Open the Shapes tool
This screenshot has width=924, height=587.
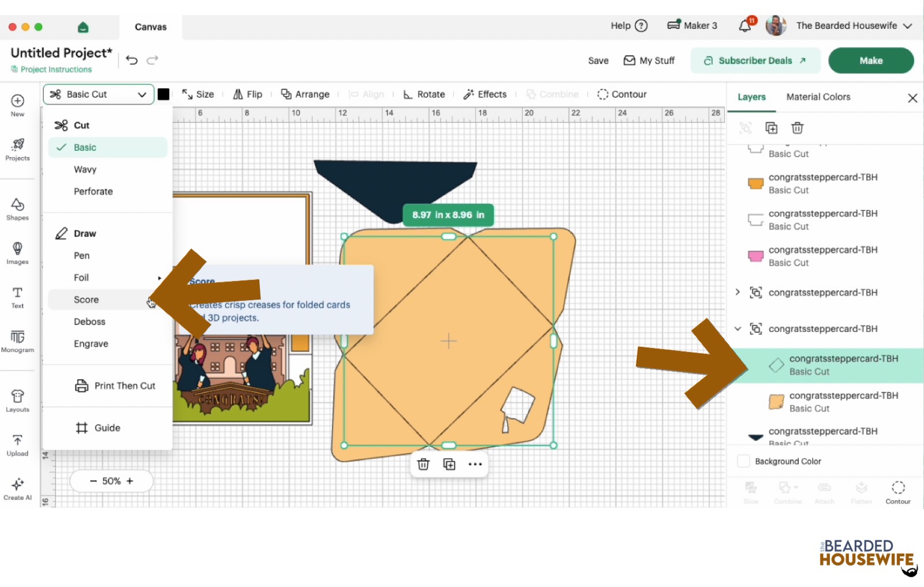click(x=17, y=209)
